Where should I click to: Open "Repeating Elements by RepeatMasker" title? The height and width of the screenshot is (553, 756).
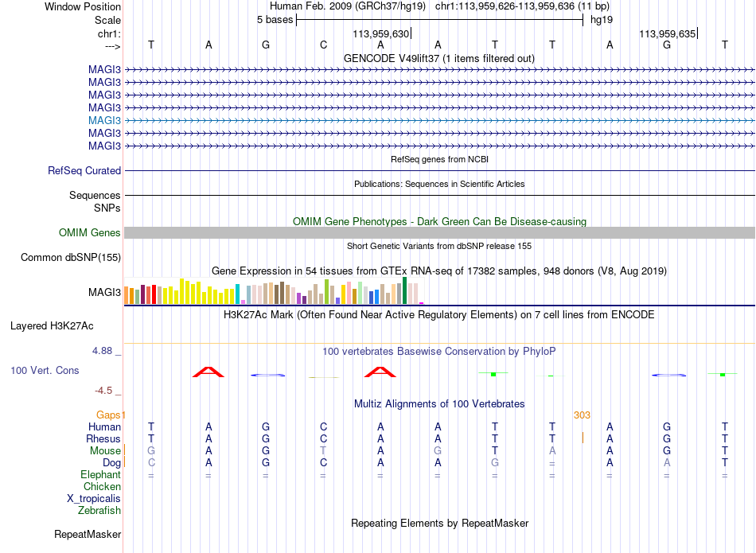[440, 523]
